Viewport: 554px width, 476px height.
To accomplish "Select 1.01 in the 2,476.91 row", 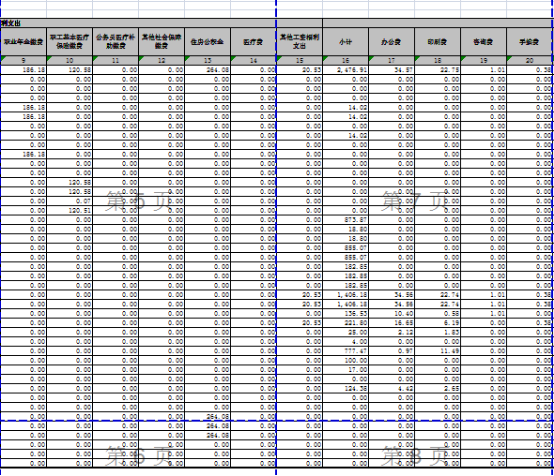I will point(483,70).
